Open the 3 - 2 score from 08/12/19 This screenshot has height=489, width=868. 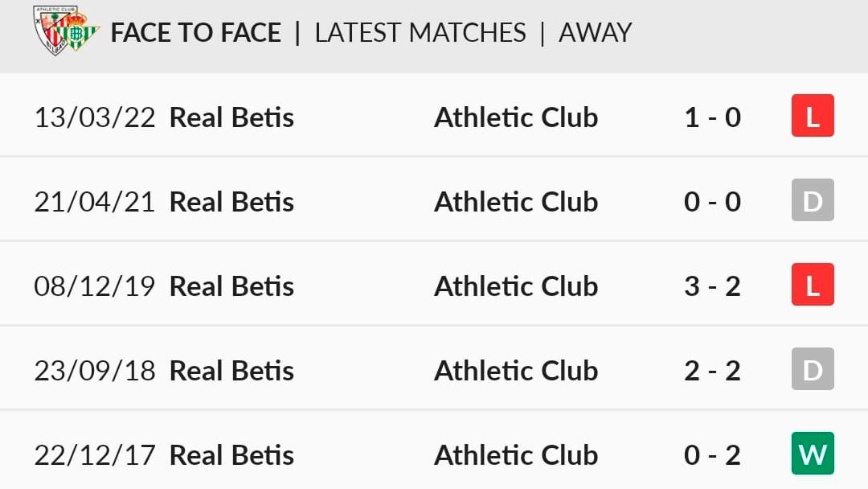tap(712, 286)
